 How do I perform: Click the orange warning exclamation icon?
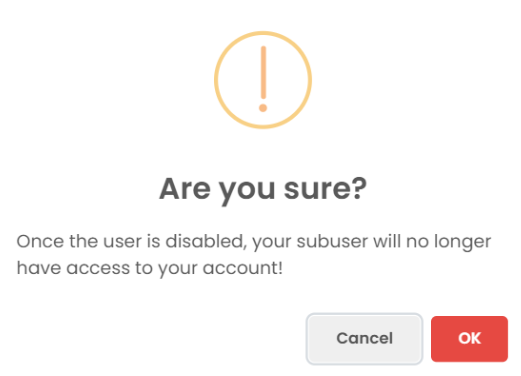click(263, 80)
